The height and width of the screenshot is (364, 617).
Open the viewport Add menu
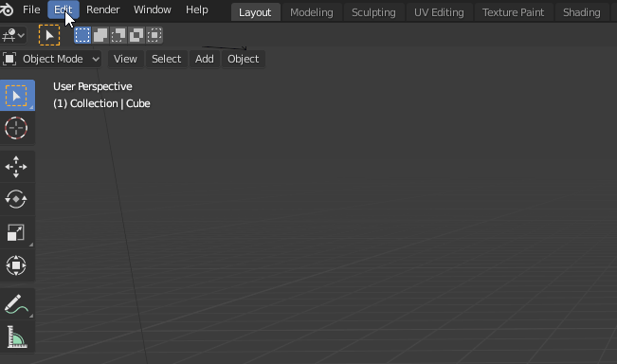[x=205, y=59]
